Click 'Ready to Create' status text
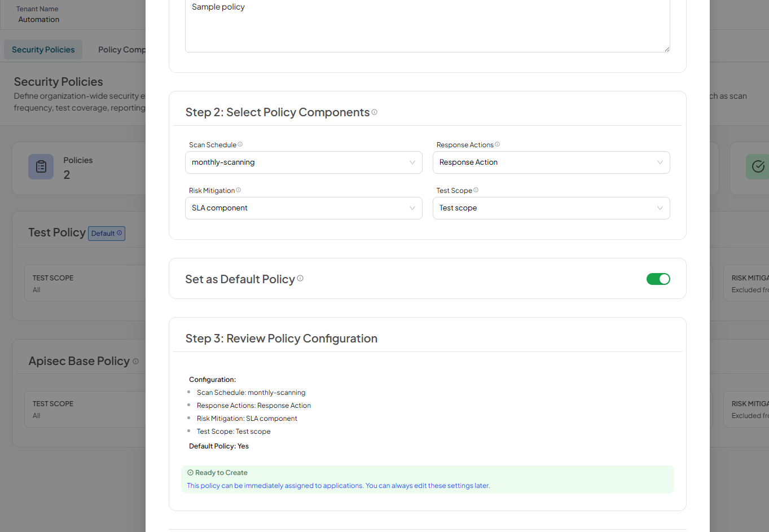The width and height of the screenshot is (769, 532). coord(221,473)
